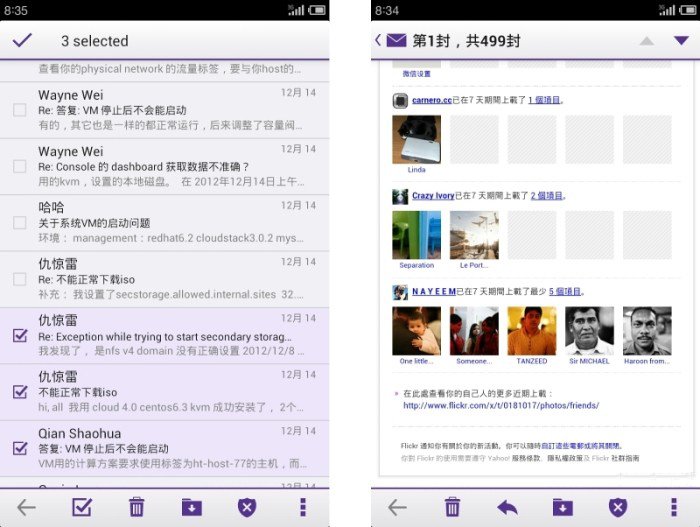This screenshot has height=527, width=700.
Task: Open 哈哈 email 关于系统VM的启动问题
Action: [x=94, y=223]
